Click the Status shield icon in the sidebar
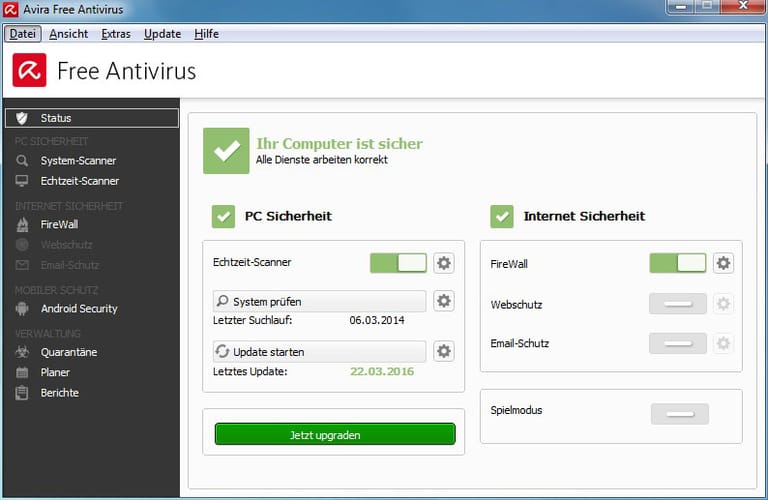Viewport: 768px width, 500px height. (x=22, y=118)
